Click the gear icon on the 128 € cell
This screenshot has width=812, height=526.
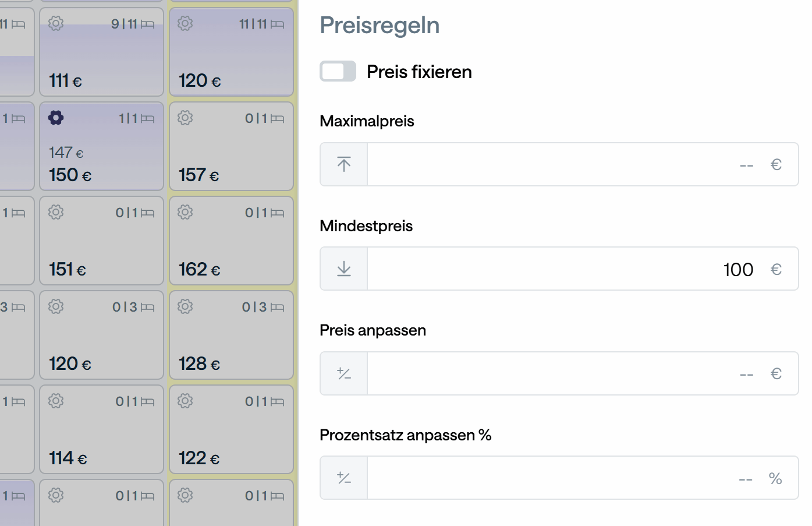click(185, 306)
